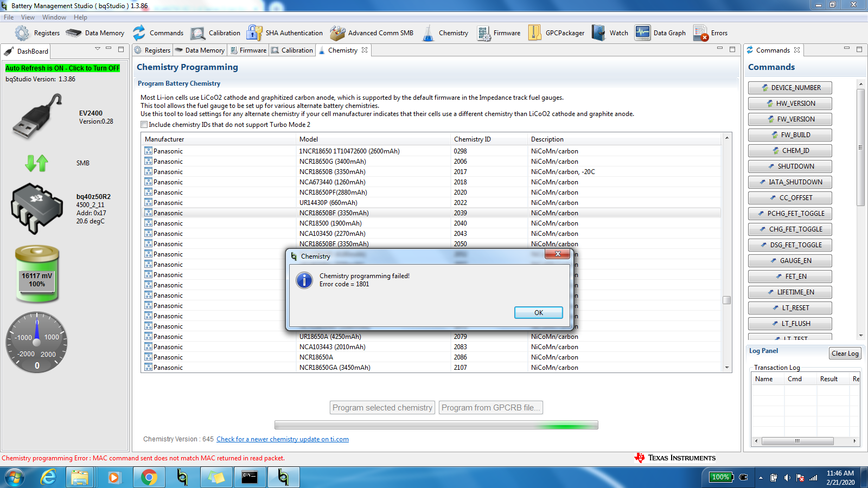
Task: Switch to the Calibration tab
Action: [x=292, y=50]
